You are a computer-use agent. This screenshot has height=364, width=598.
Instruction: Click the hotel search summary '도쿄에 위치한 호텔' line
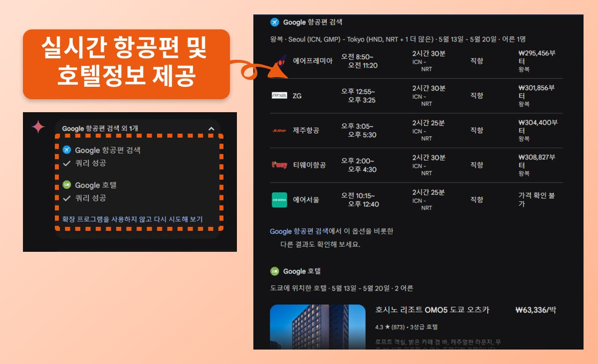pos(341,288)
